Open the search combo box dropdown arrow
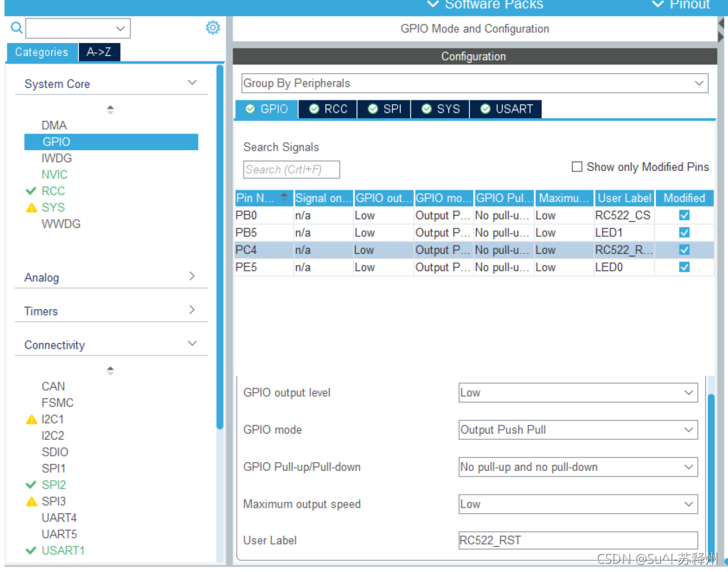Image resolution: width=728 pixels, height=572 pixels. pyautogui.click(x=120, y=29)
